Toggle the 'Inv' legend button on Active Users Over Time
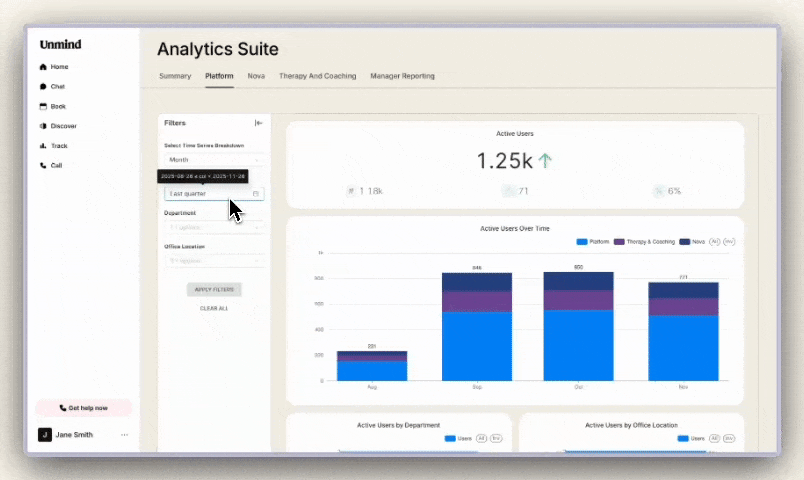 pos(729,242)
